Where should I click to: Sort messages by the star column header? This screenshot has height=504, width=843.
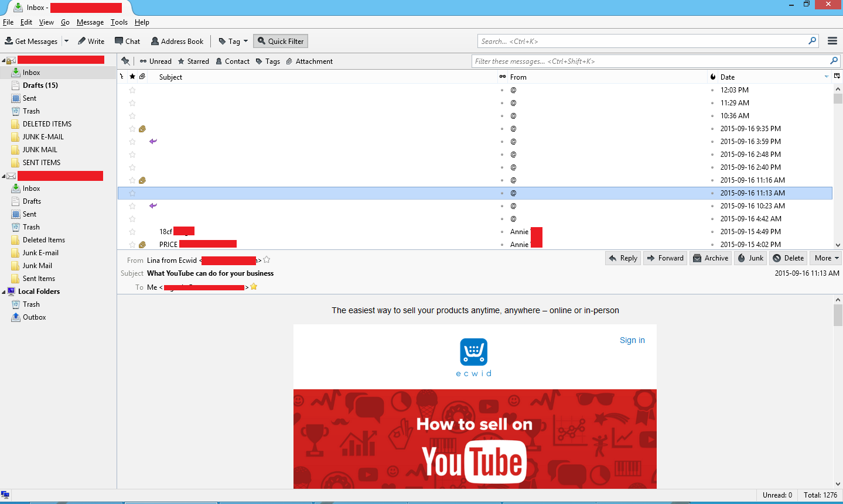(x=132, y=77)
